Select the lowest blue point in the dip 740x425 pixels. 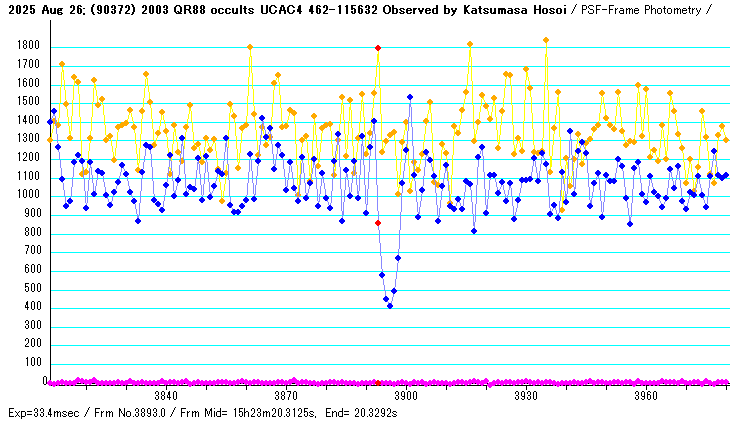[x=390, y=305]
